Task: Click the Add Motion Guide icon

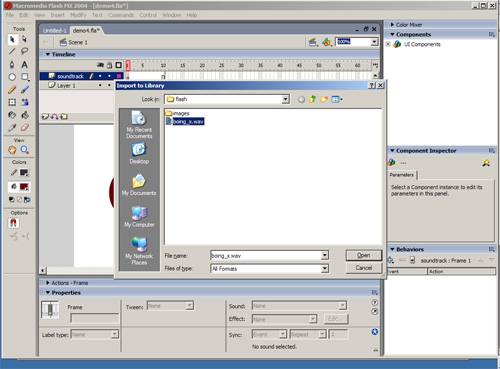Action: [54, 117]
